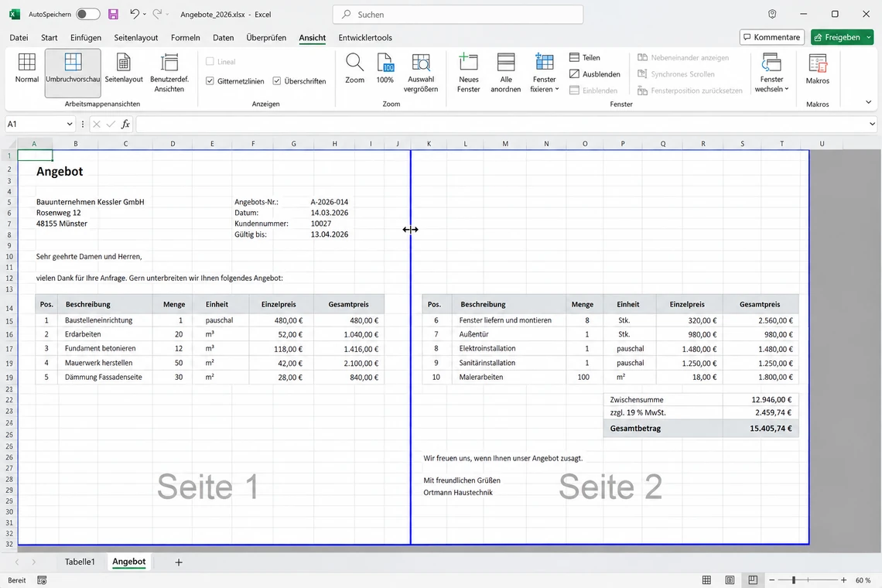Undo the last action
Screen dimensions: 882x588
(134, 14)
